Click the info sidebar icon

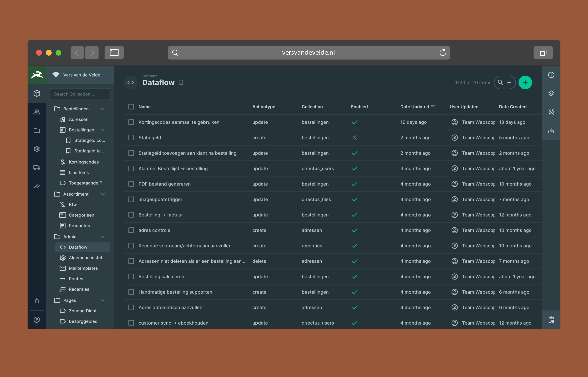(551, 75)
